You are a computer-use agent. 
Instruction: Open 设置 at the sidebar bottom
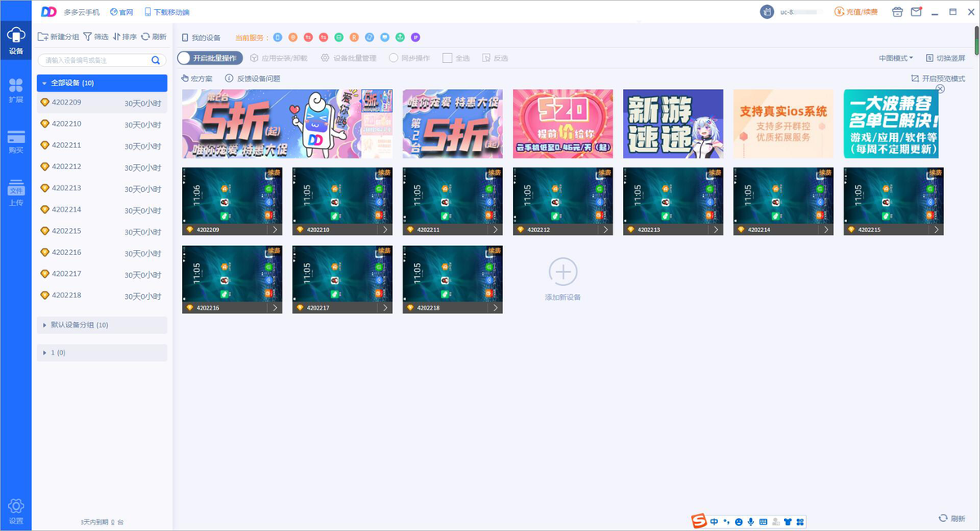click(x=16, y=511)
